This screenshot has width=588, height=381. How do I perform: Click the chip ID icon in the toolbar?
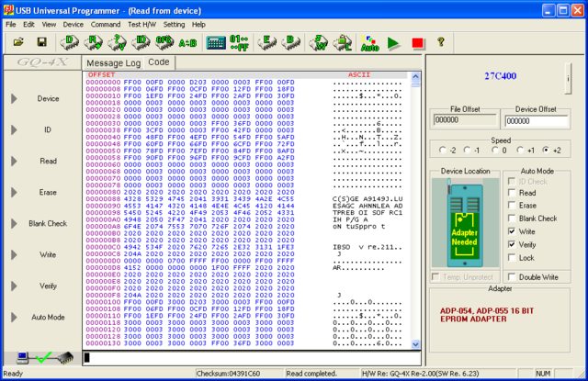click(x=141, y=42)
